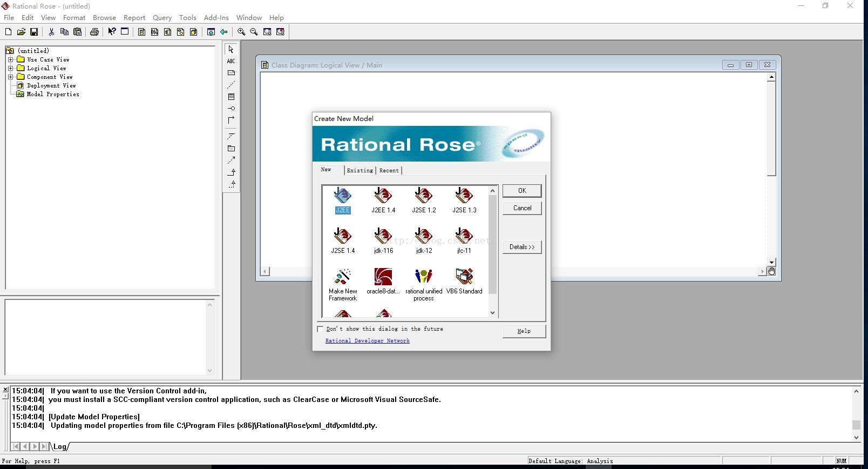Choose the Make New Framework icon
868x469 pixels.
coord(343,285)
